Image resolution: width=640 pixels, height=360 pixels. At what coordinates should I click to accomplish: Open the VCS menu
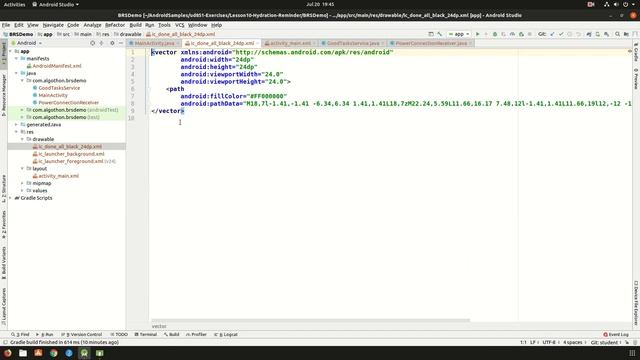(x=180, y=25)
